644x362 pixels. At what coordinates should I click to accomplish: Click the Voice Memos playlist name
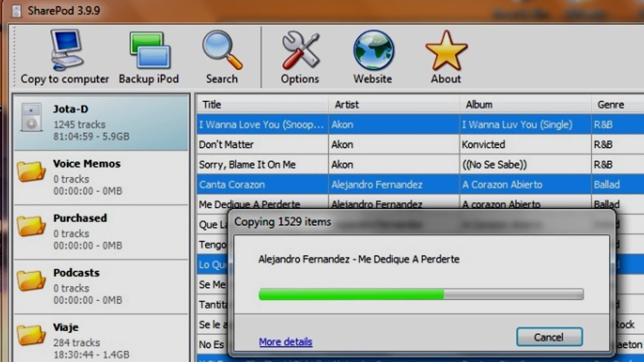click(87, 163)
